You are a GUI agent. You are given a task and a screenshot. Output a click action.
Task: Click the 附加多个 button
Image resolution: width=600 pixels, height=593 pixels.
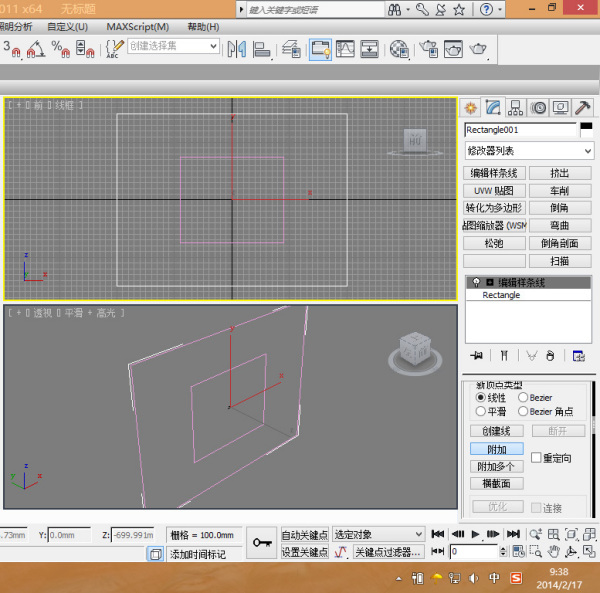click(497, 466)
